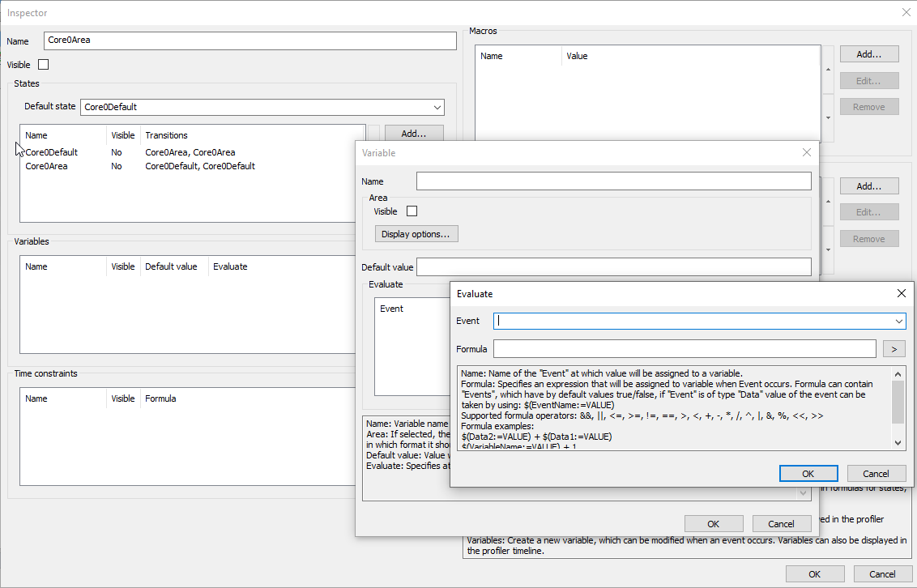Click the formula helper arrow button
The height and width of the screenshot is (588, 917).
894,349
